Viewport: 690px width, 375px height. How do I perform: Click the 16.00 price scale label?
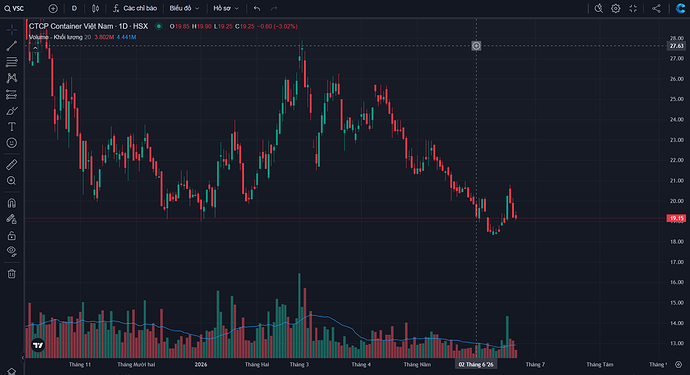677,283
